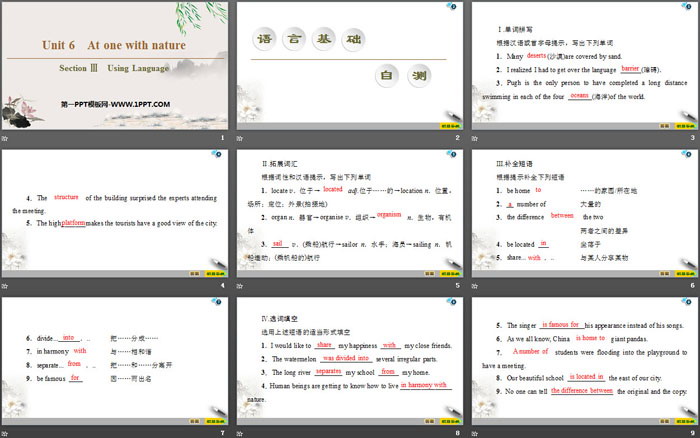Click the blue corner icon on slide 8
This screenshot has height=438, width=700.
(452, 302)
